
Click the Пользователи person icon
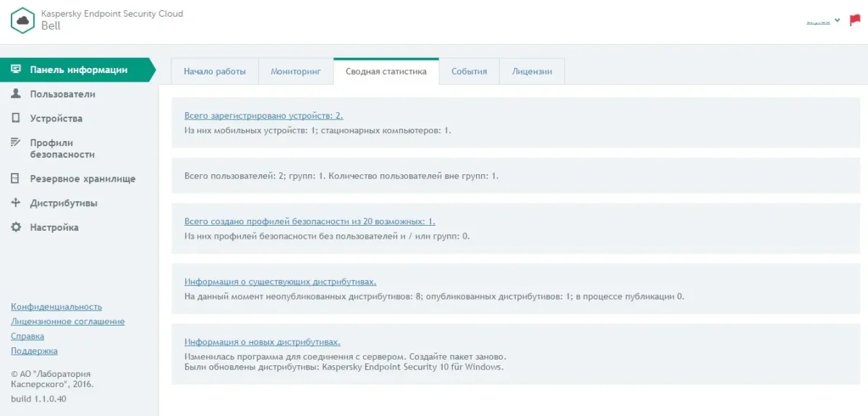pyautogui.click(x=16, y=94)
